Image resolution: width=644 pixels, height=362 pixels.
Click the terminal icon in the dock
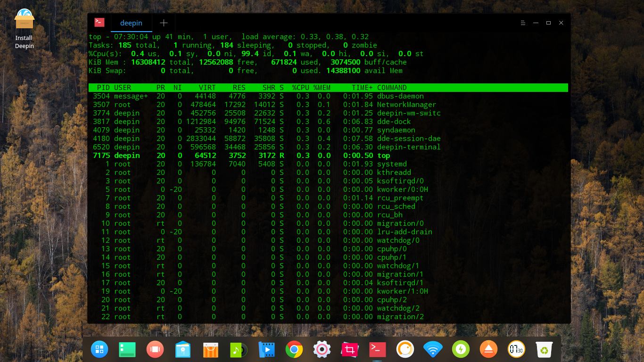(x=378, y=349)
